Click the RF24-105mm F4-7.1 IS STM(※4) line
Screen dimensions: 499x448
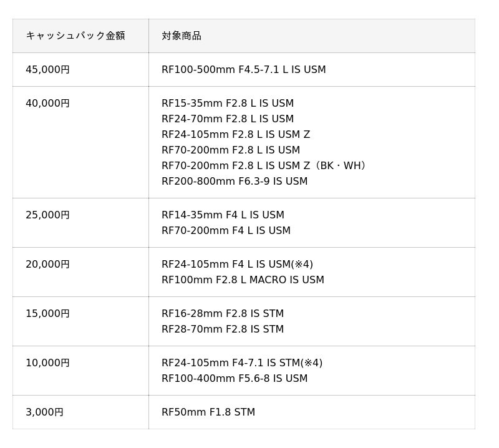coord(241,363)
